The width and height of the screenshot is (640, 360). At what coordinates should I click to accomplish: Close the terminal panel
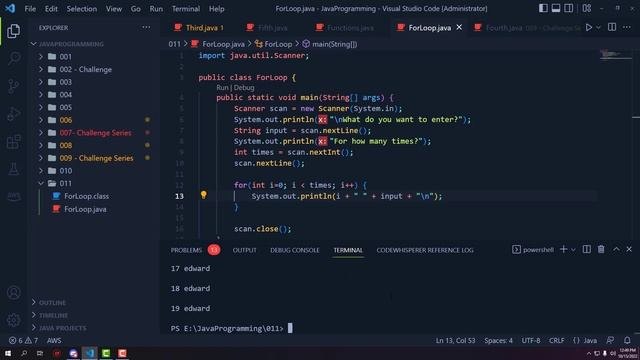pos(629,249)
